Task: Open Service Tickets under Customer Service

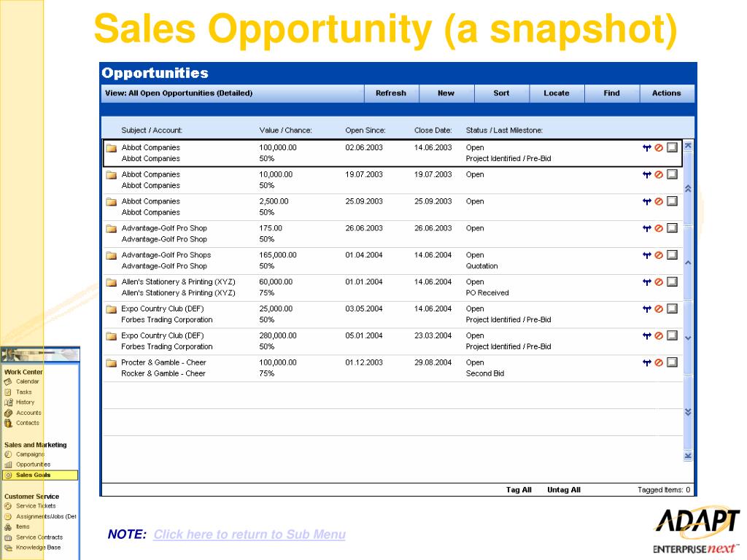Action: point(36,506)
